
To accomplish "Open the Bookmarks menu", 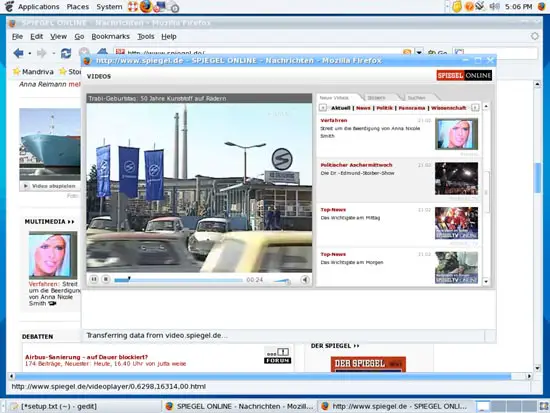I will [x=110, y=36].
